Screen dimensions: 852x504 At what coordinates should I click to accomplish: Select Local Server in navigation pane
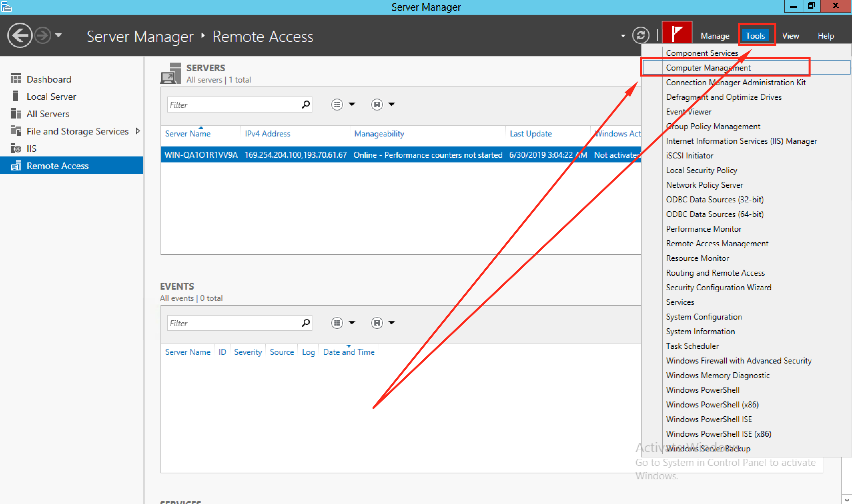pyautogui.click(x=51, y=97)
